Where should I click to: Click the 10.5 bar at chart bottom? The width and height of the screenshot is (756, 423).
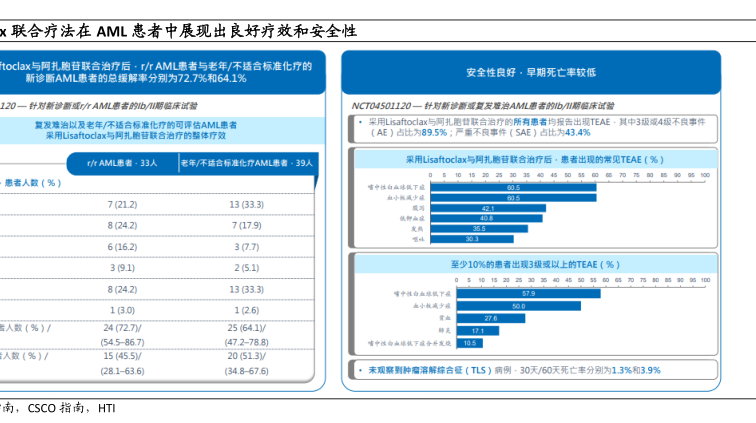click(x=468, y=342)
